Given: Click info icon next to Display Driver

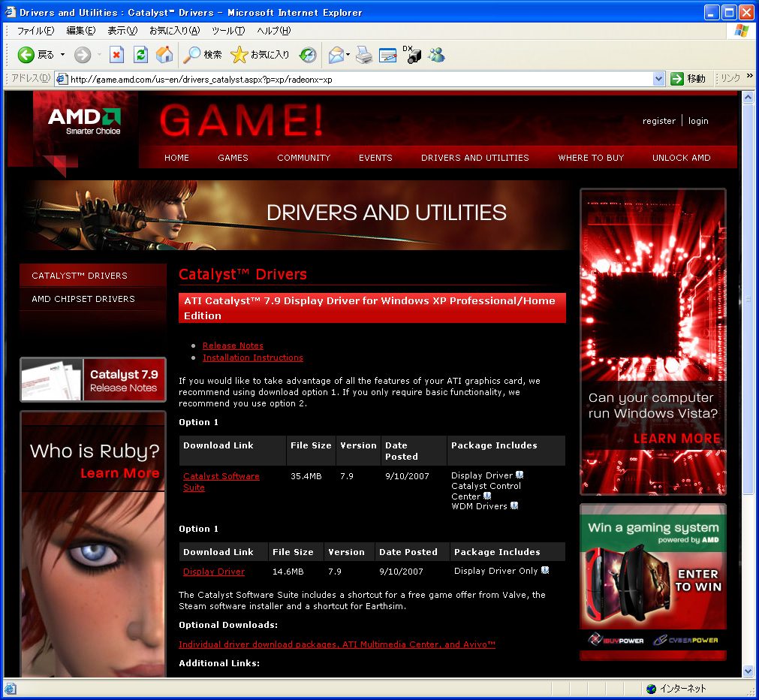Looking at the screenshot, I should tap(520, 475).
